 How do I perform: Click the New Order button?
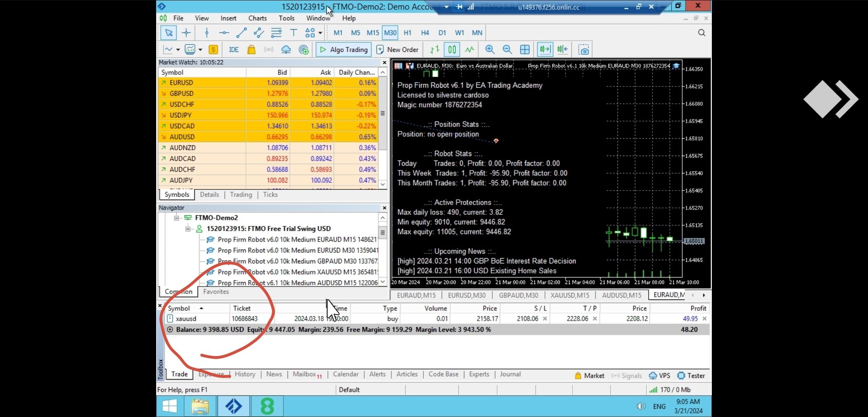click(x=398, y=50)
